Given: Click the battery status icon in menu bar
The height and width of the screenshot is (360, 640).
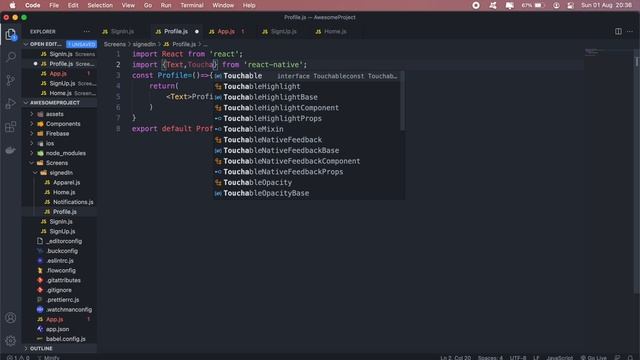Looking at the screenshot, I should (539, 5).
